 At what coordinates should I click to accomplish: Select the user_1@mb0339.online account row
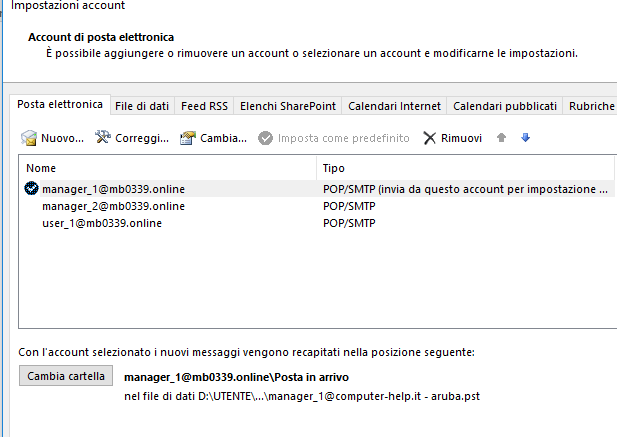[x=317, y=223]
